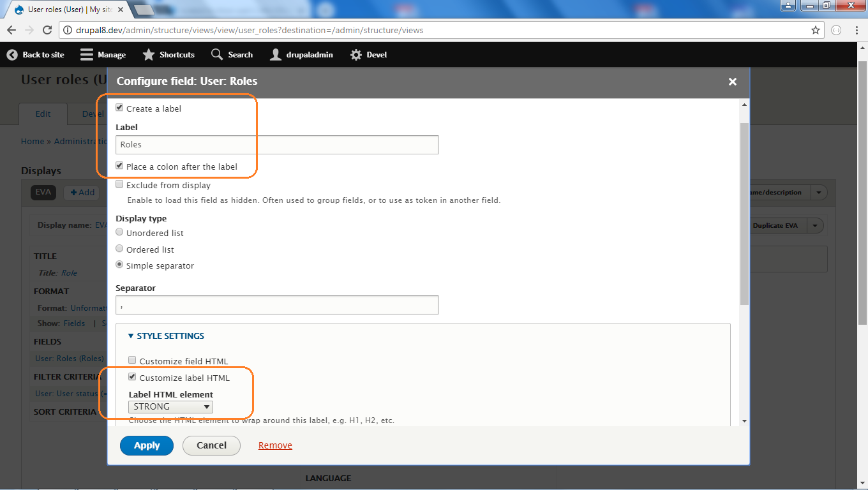This screenshot has width=868, height=490.
Task: Click the browser forward arrow
Action: [29, 30]
